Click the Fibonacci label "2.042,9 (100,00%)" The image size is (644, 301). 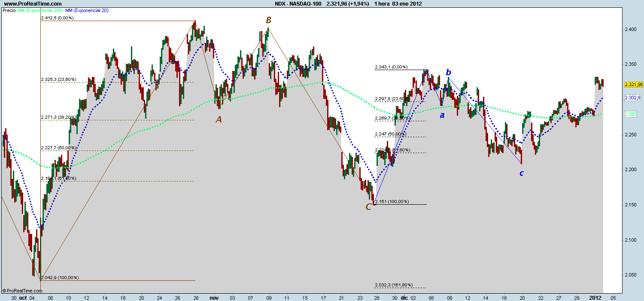60,277
